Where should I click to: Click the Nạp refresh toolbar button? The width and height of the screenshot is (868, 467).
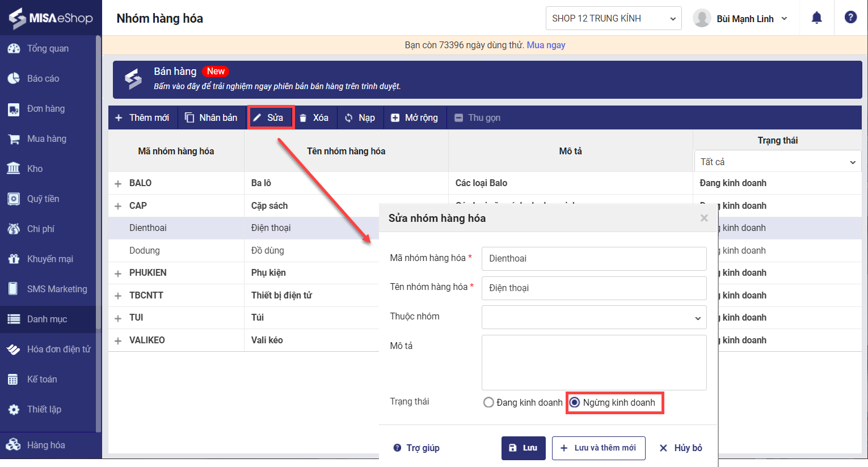(x=360, y=117)
